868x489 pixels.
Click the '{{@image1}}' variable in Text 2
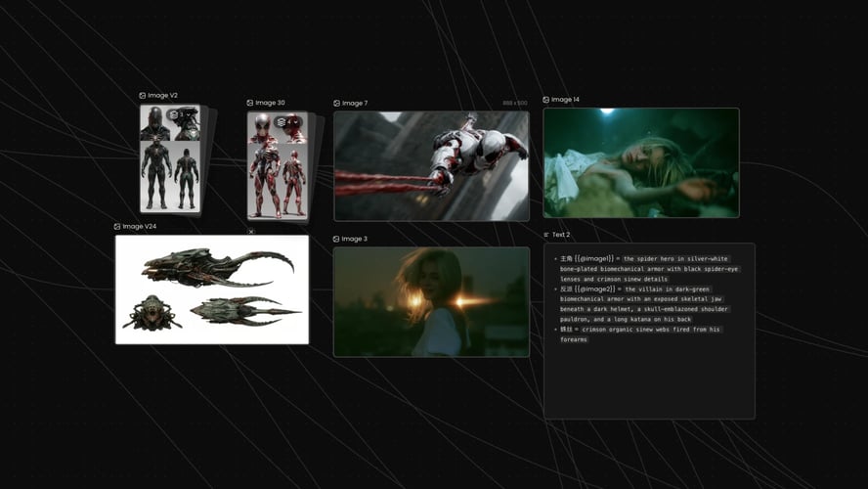(x=594, y=258)
